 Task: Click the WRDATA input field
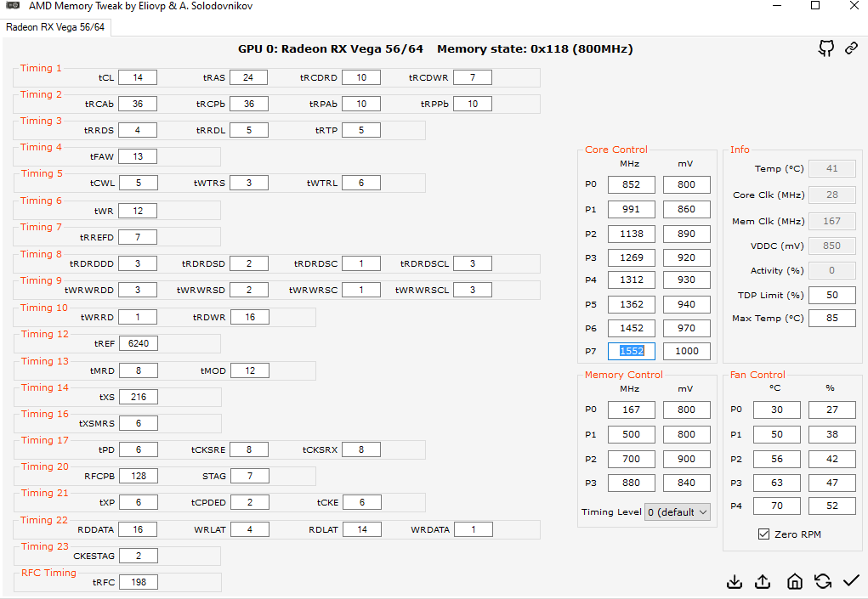(473, 529)
